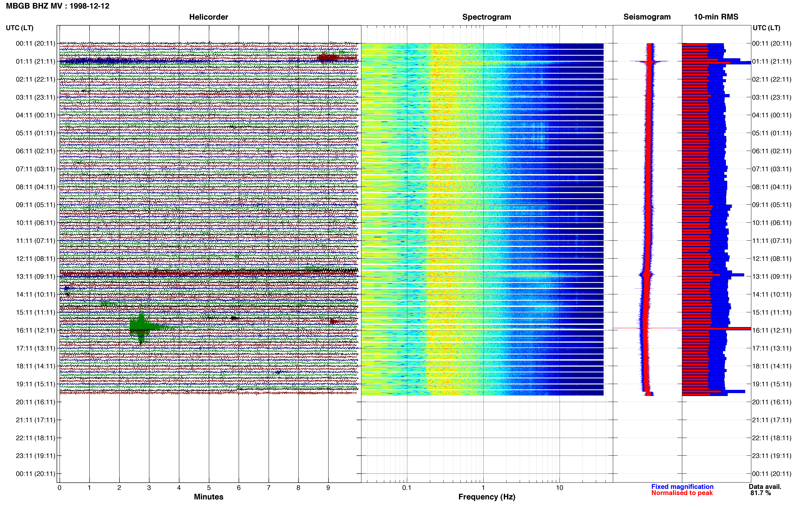Click the '81.7 %' availability value

(x=761, y=493)
